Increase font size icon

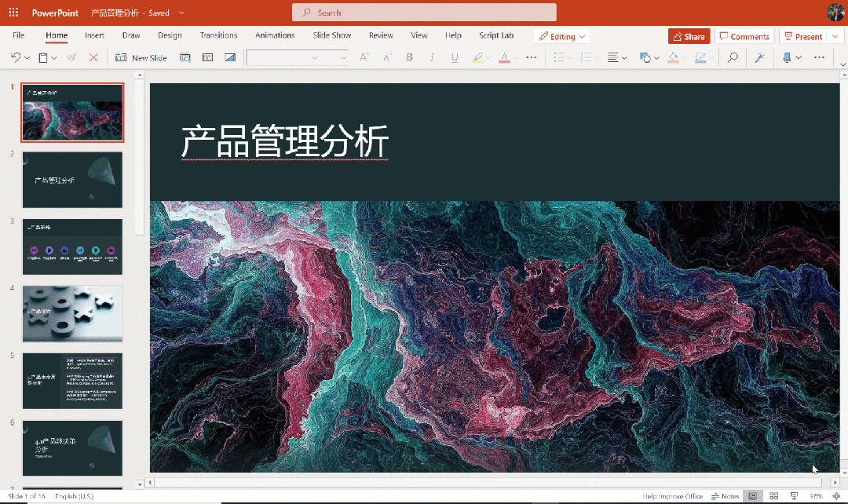click(364, 57)
